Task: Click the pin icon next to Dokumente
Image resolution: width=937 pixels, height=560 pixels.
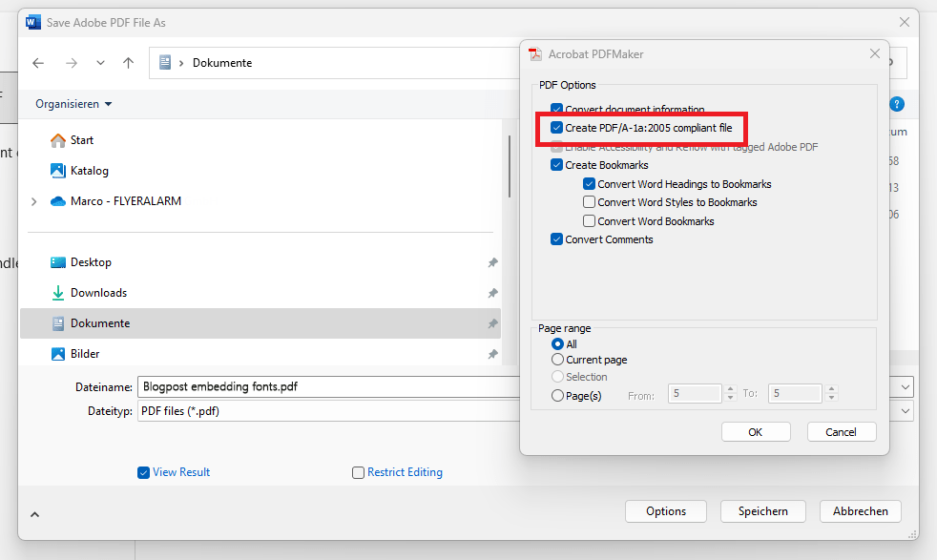Action: [492, 323]
